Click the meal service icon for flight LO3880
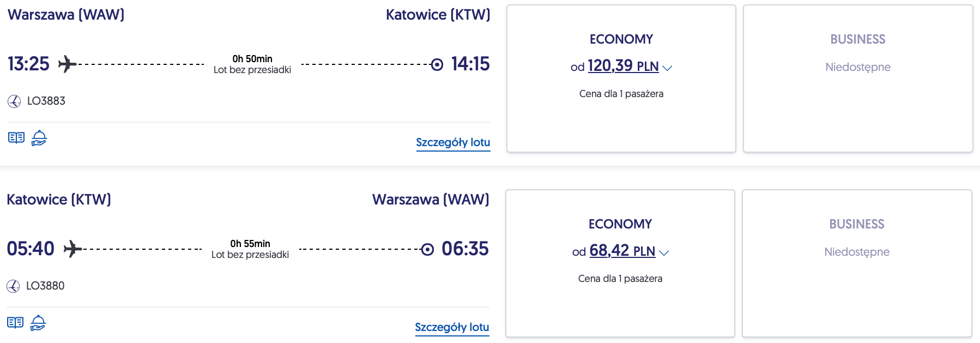Viewport: 980px width, 343px height. [x=38, y=323]
